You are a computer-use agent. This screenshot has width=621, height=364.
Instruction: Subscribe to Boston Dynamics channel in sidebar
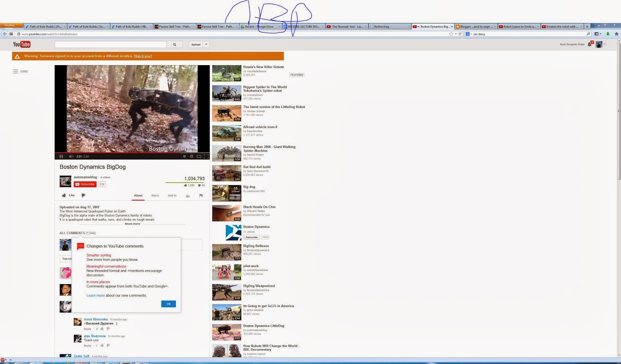252,237
